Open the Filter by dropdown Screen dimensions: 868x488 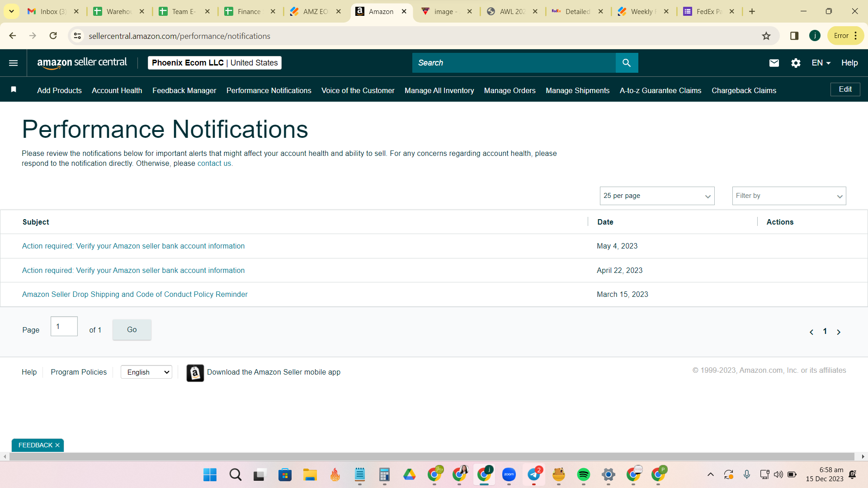[789, 196]
